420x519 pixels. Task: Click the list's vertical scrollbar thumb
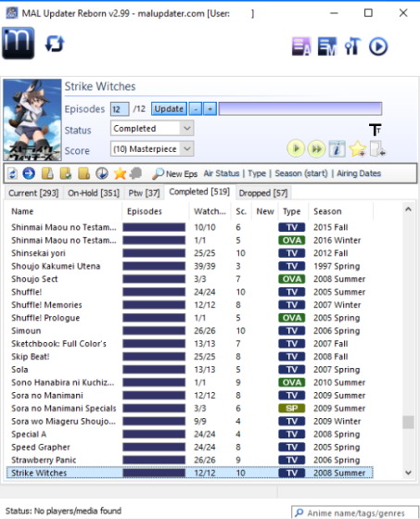[x=408, y=422]
